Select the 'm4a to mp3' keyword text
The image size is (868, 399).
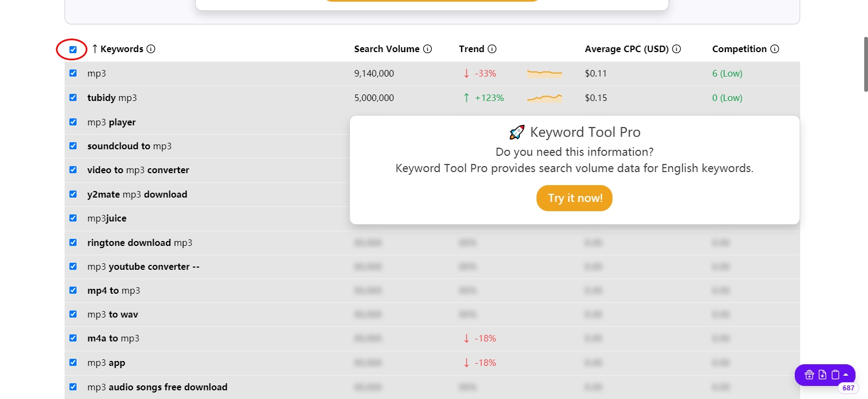click(113, 338)
